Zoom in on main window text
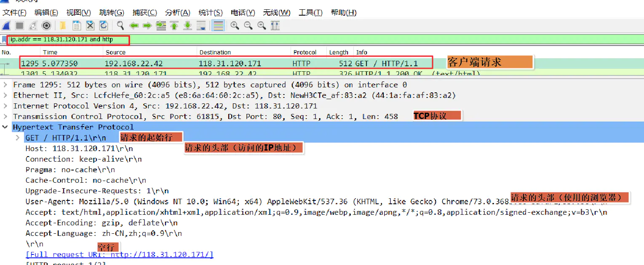Viewport: 644px width, 265px height. (235, 26)
